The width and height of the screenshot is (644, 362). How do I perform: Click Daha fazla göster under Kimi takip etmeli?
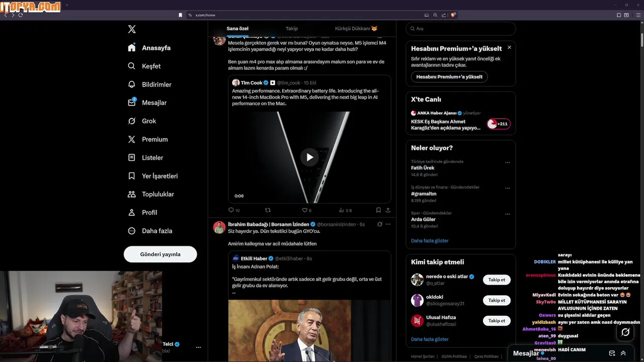(x=430, y=339)
